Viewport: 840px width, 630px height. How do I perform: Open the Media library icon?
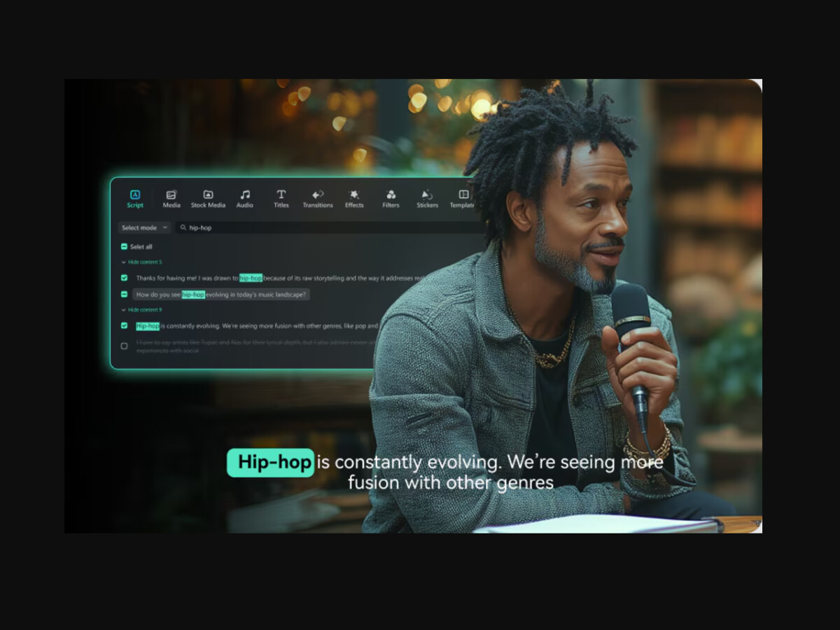point(171,195)
